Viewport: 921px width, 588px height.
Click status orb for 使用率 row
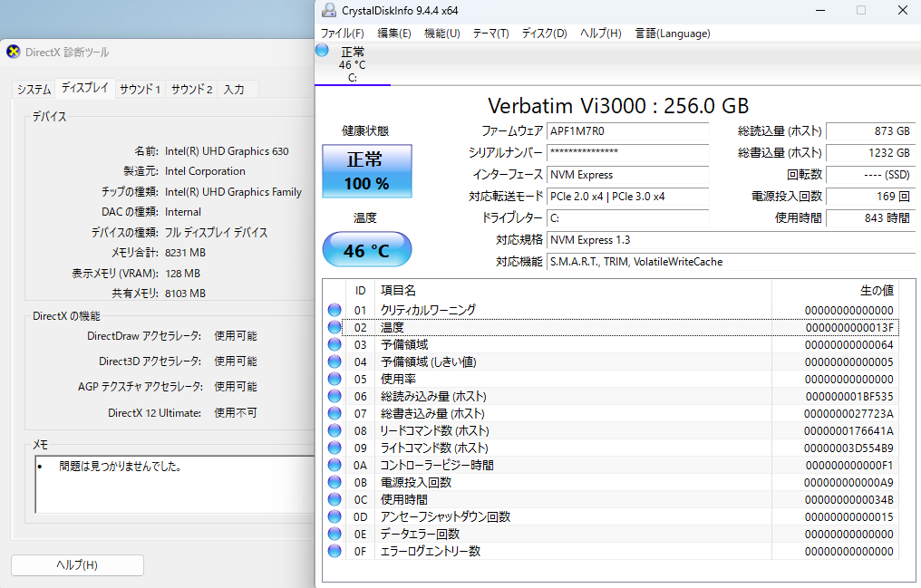click(x=334, y=379)
